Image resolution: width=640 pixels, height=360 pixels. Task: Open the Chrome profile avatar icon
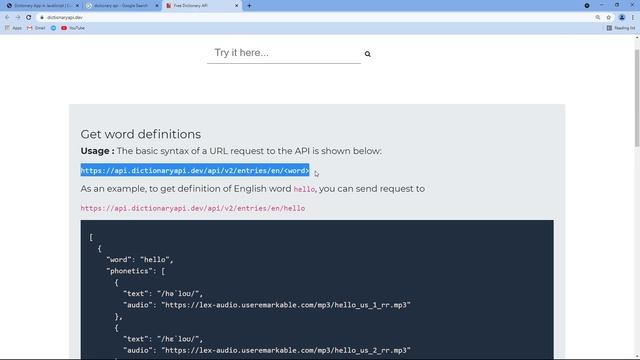pos(622,18)
